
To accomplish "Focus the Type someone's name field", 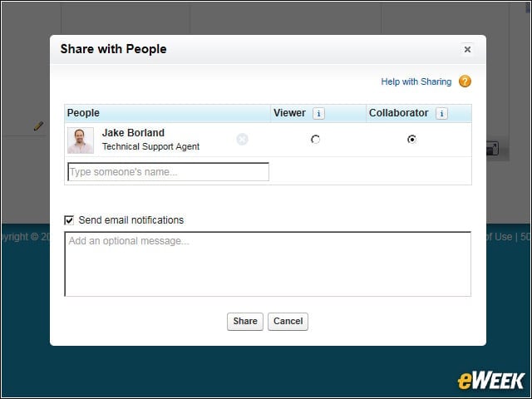I will coord(168,172).
